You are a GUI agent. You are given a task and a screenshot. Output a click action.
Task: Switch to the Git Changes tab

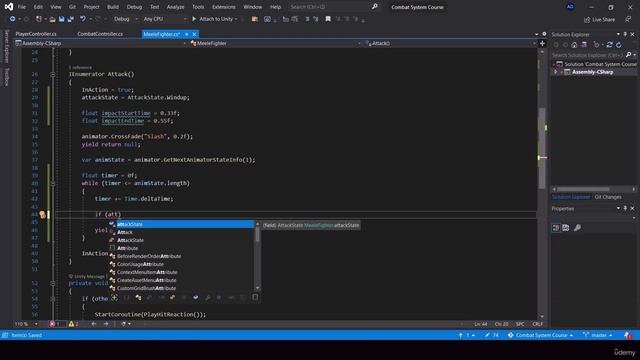point(608,197)
